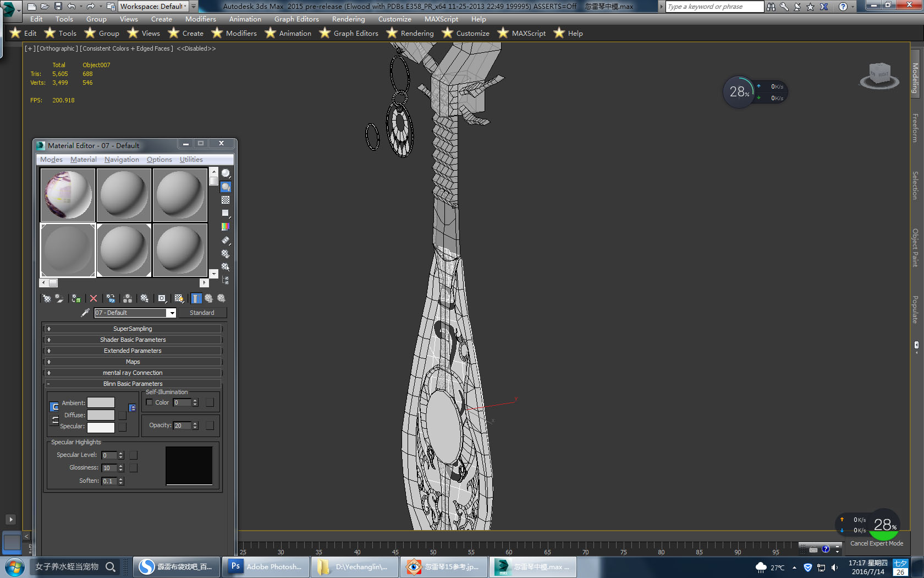Open the Material Editor Utilities menu

[191, 160]
